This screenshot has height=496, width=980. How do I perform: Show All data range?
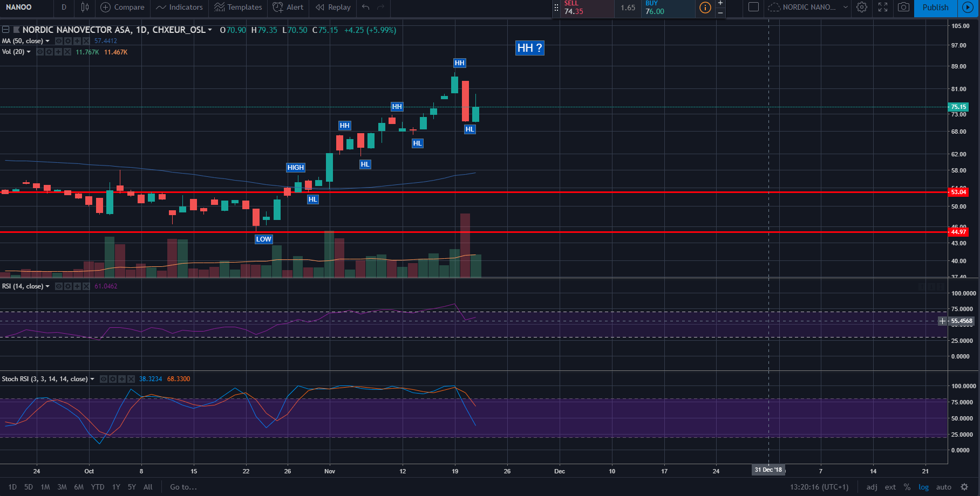(148, 487)
